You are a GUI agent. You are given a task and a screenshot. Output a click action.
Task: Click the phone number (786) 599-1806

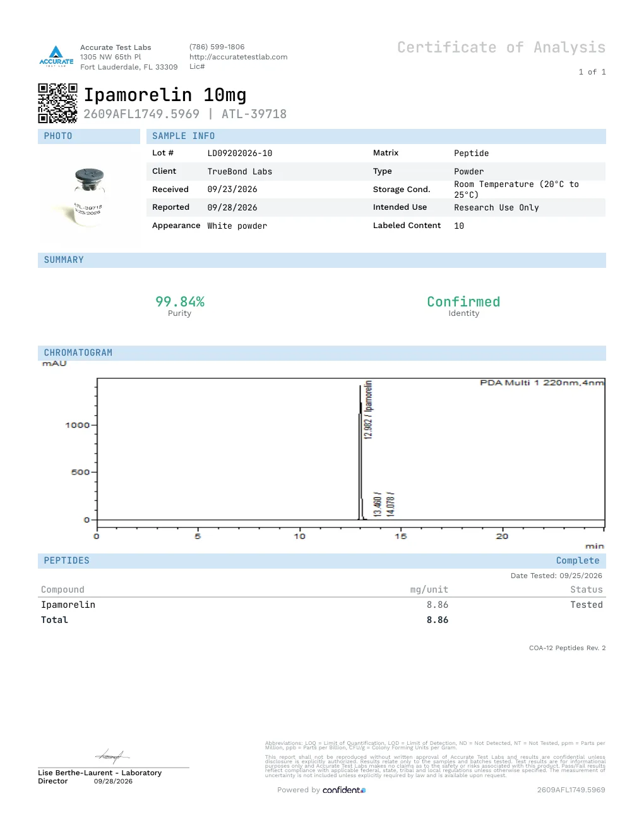tap(217, 47)
